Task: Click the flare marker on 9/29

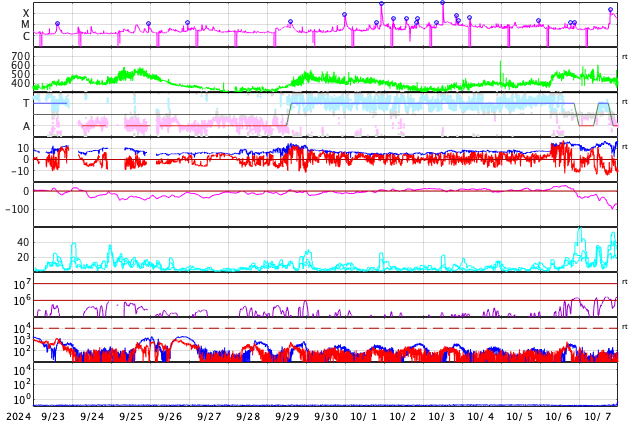Action: tap(290, 22)
